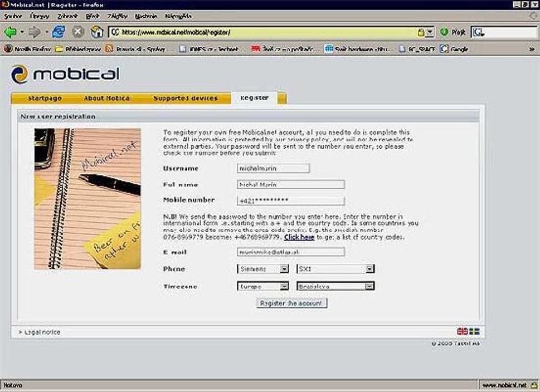Image resolution: width=540 pixels, height=392 pixels.
Task: Click inside the browser search box
Action: coord(511,32)
